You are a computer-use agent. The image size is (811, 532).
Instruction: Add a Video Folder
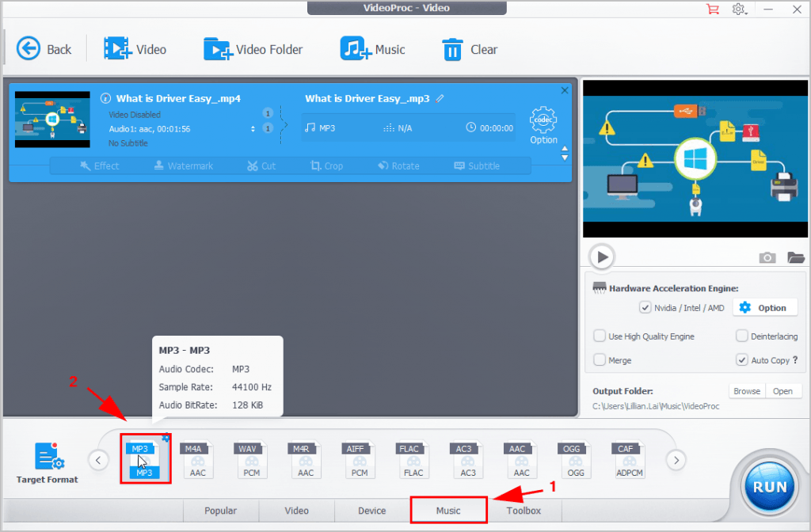tap(253, 49)
